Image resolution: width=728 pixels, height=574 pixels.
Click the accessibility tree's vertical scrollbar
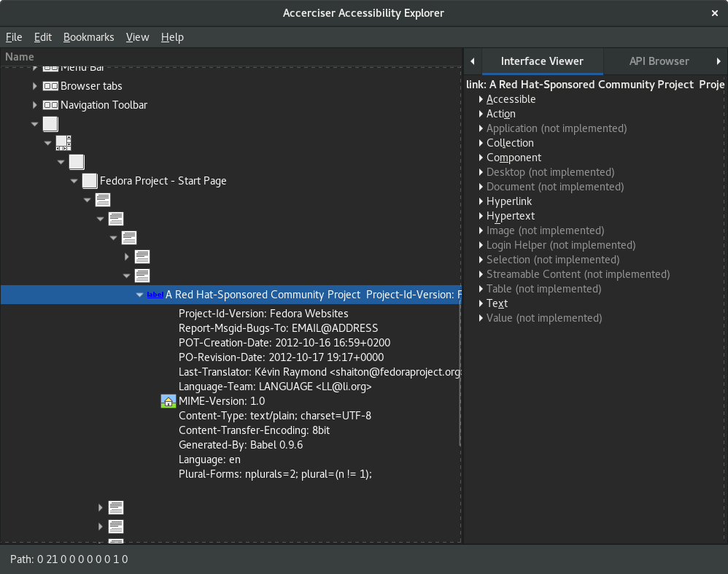(460, 373)
